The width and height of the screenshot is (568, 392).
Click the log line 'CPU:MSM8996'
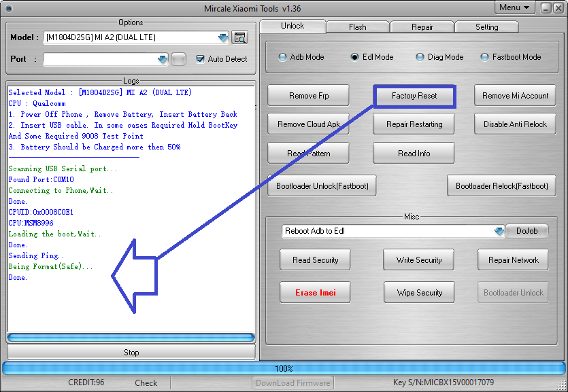(x=31, y=223)
